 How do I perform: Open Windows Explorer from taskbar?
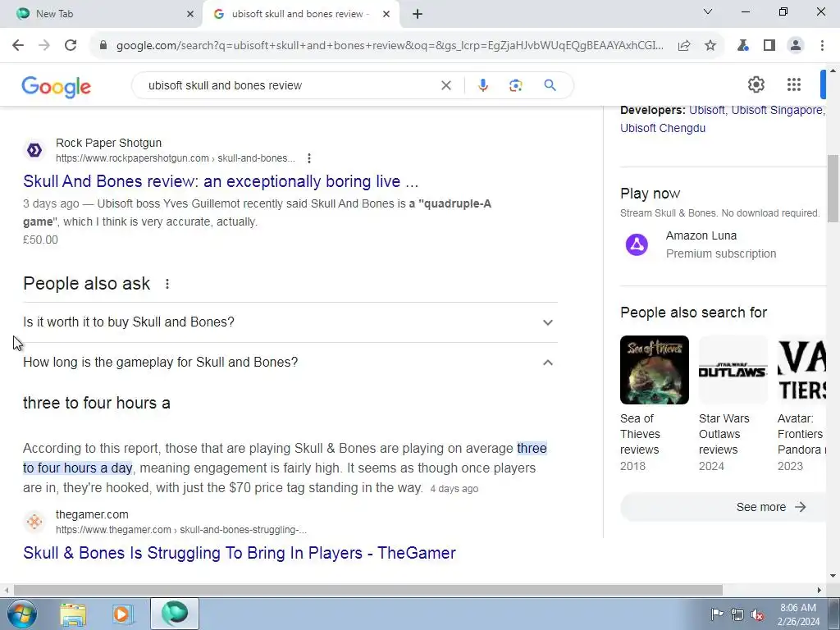point(73,614)
